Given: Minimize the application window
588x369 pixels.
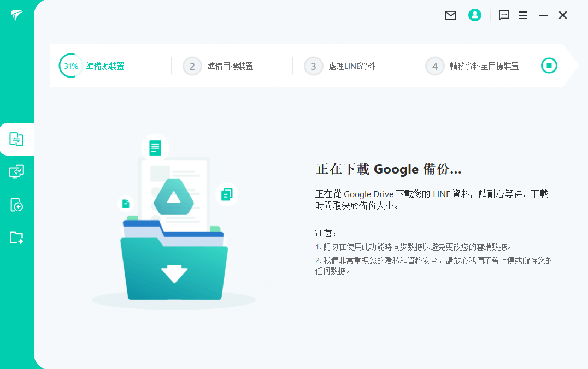Looking at the screenshot, I should click(x=543, y=15).
